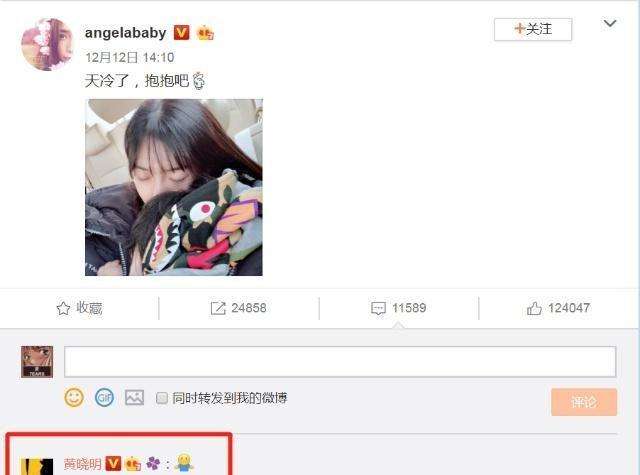Viewport: 640px width, 475px height.
Task: Open angelababy's round profile avatar
Action: pyautogui.click(x=47, y=44)
